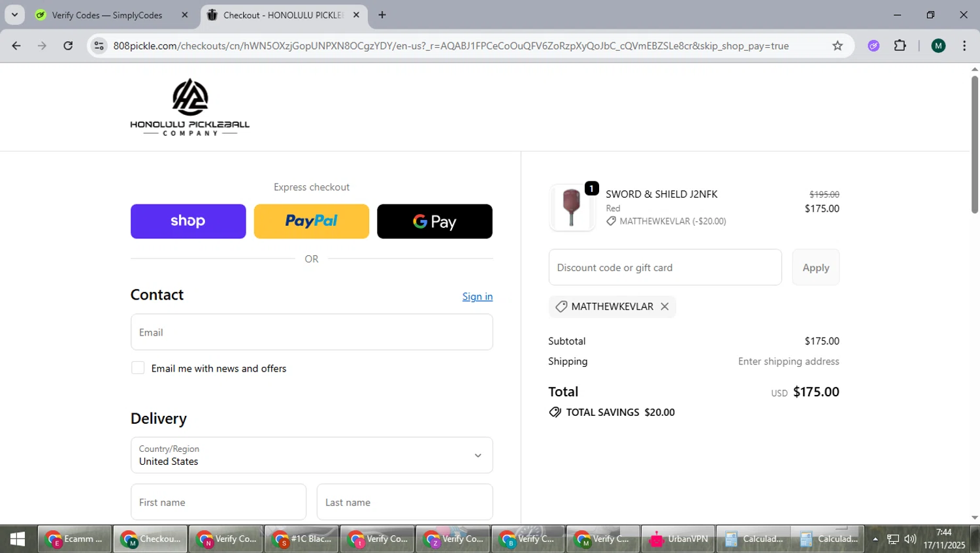View site information icon in address bar
Viewport: 980px width, 553px height.
(x=99, y=46)
